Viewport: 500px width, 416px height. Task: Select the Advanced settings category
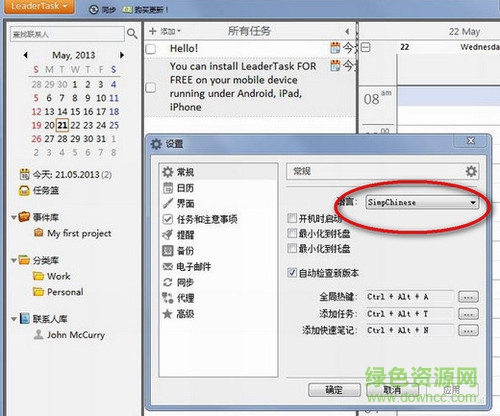[218, 314]
